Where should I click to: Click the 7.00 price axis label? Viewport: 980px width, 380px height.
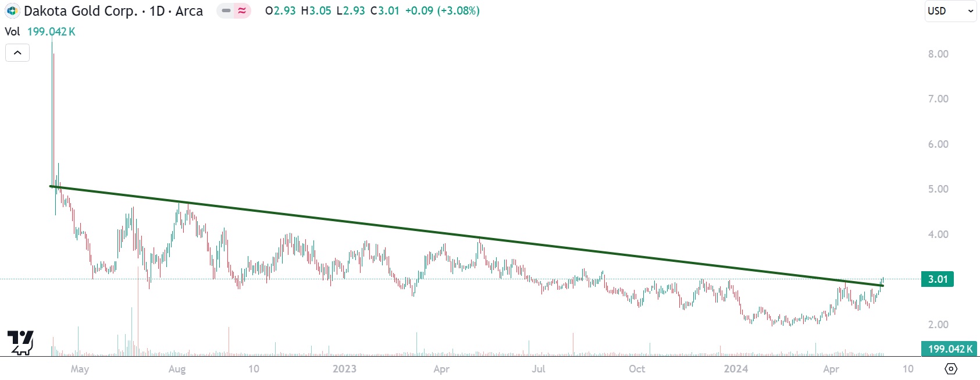click(938, 99)
